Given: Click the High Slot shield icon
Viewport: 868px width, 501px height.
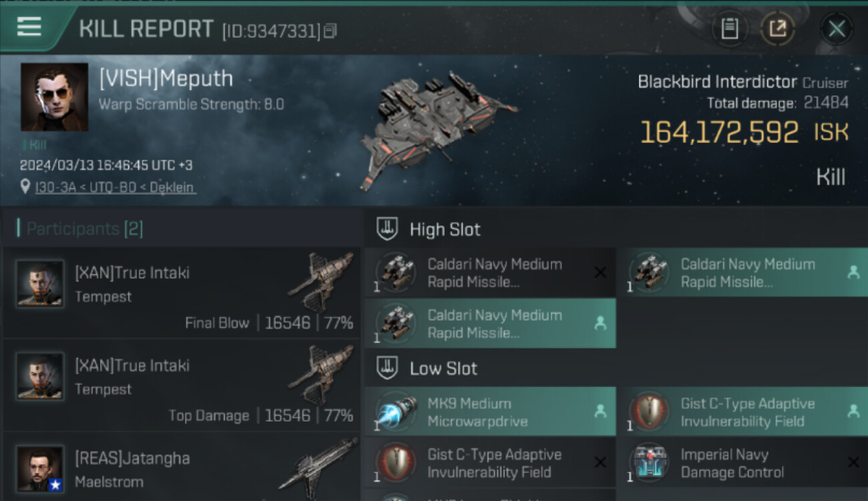Looking at the screenshot, I should click(387, 229).
